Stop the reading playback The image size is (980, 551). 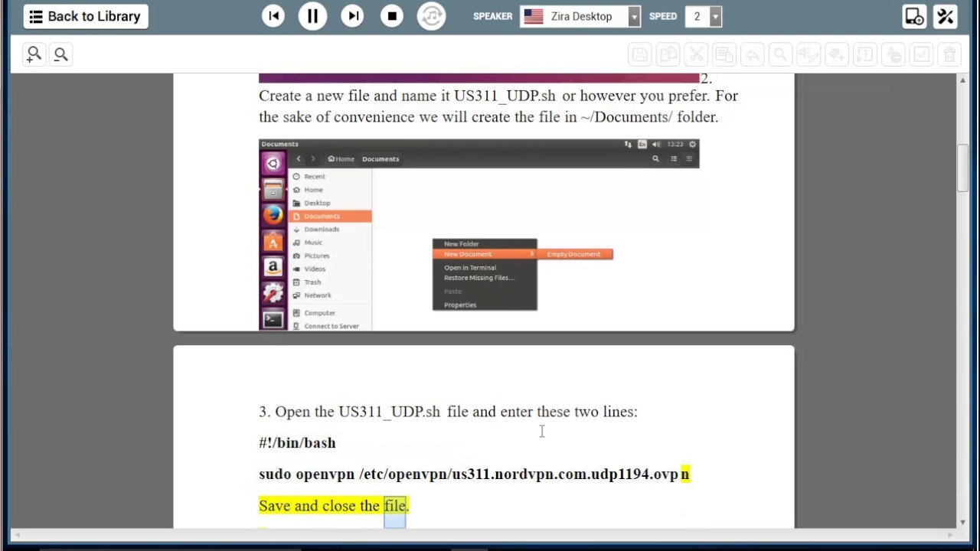[x=392, y=16]
